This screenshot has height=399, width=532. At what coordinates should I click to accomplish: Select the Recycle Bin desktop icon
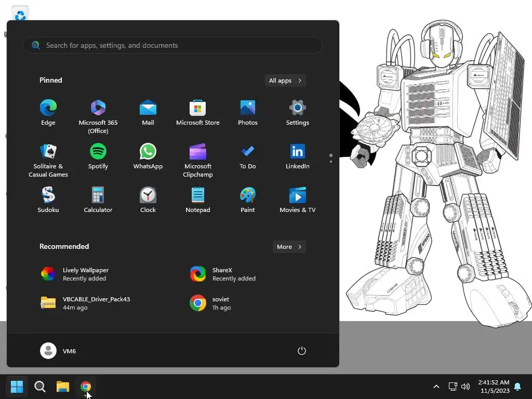tap(20, 14)
